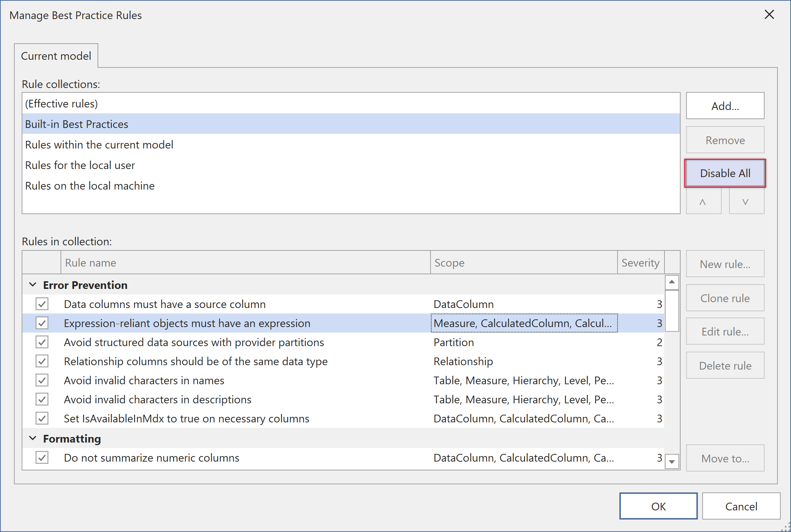Select "Rules for the local user" collection

pyautogui.click(x=80, y=165)
